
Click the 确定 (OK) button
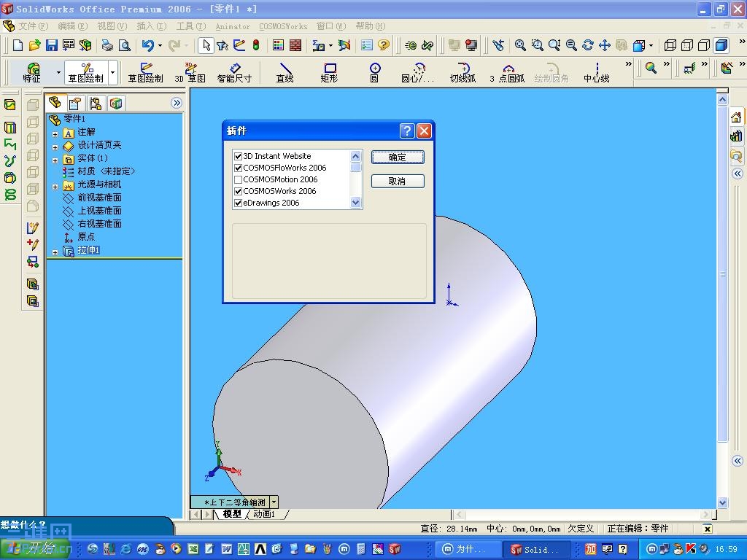tap(398, 157)
